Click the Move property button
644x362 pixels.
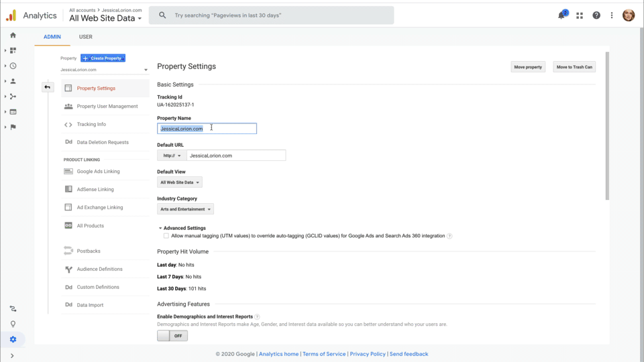528,67
